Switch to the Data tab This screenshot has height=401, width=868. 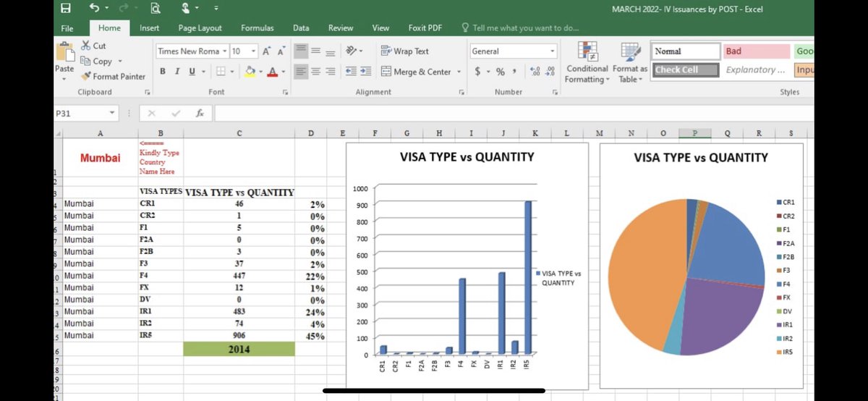click(x=301, y=28)
